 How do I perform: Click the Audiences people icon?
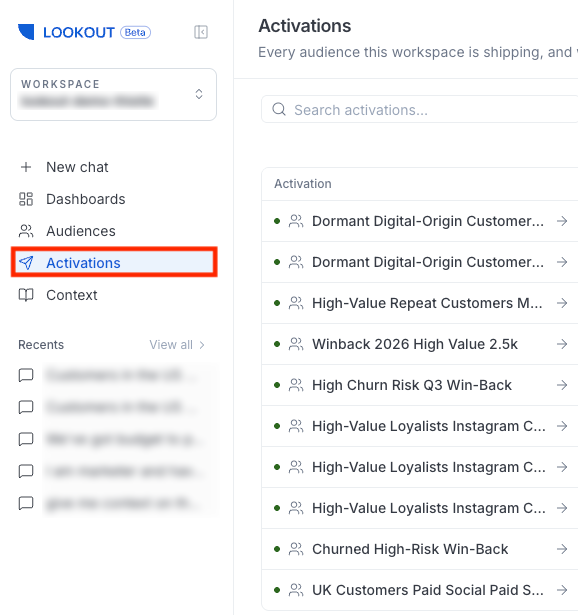(26, 231)
